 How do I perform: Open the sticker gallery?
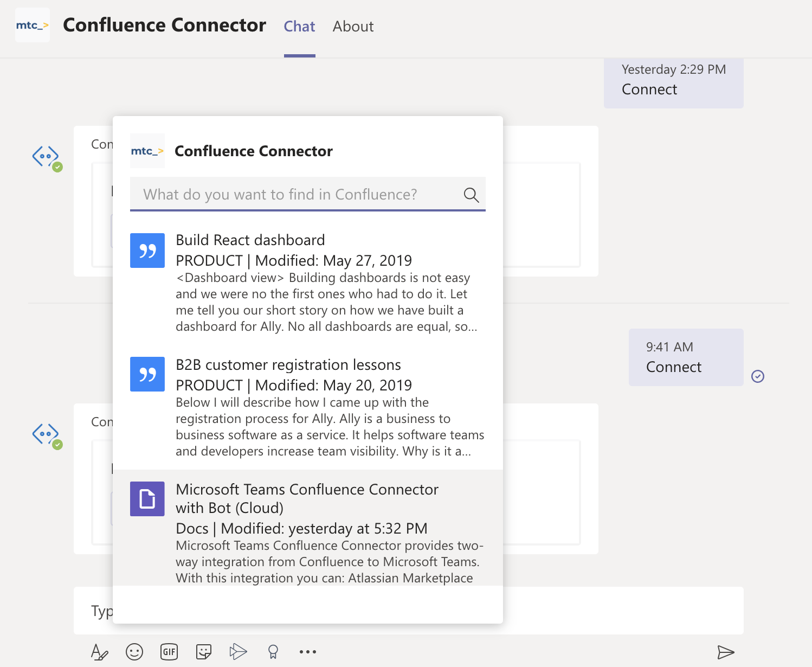[x=203, y=652]
